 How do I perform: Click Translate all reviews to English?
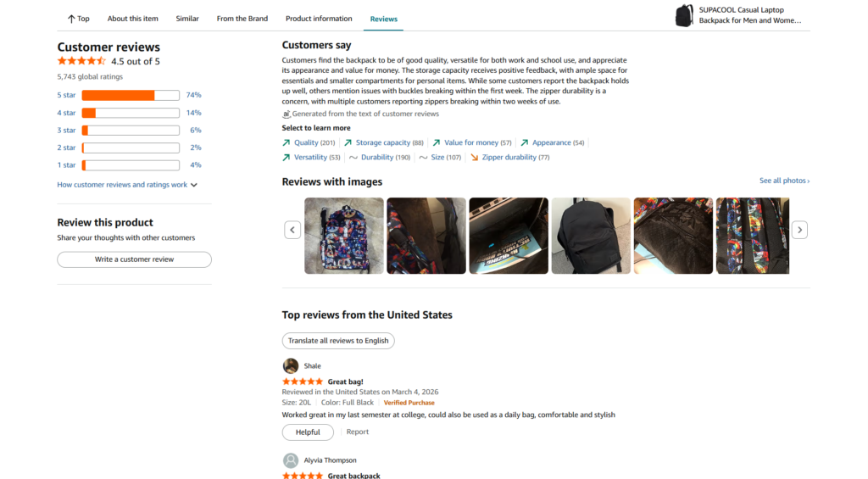(x=338, y=341)
